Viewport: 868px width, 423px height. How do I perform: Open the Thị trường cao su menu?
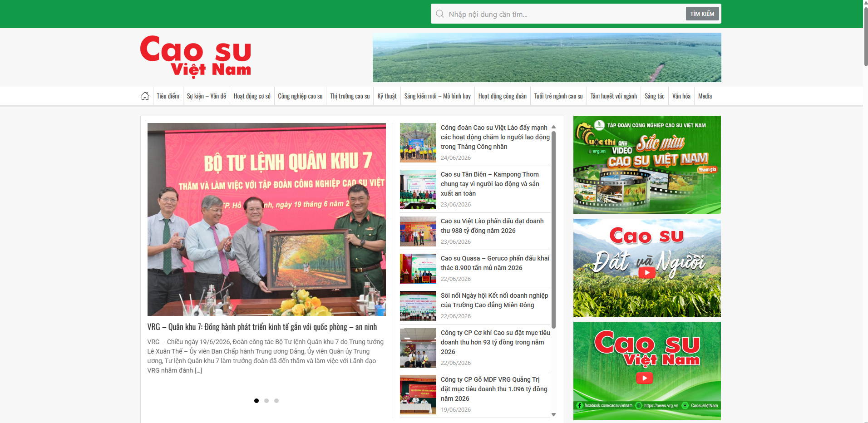tap(350, 96)
